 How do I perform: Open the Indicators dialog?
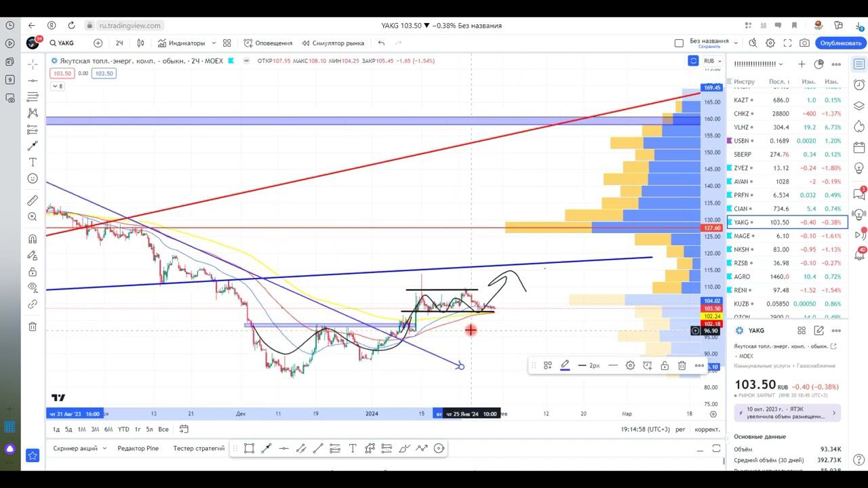(181, 43)
